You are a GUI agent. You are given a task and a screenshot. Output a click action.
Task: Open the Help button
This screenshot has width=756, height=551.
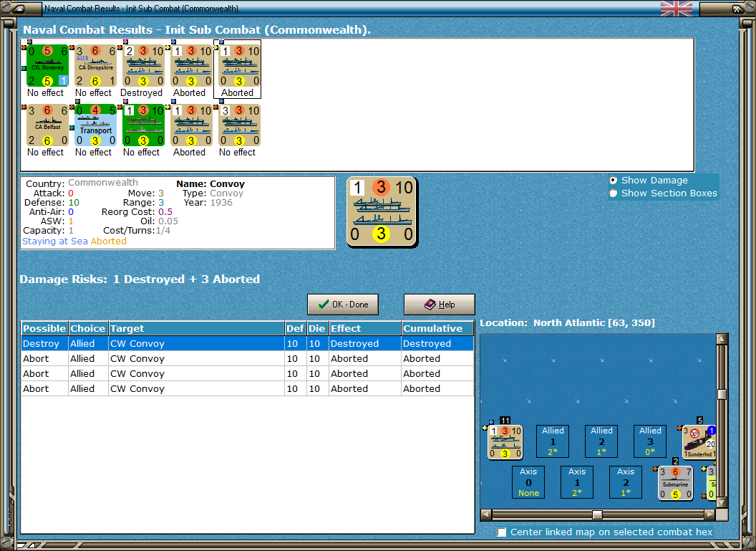coord(440,305)
